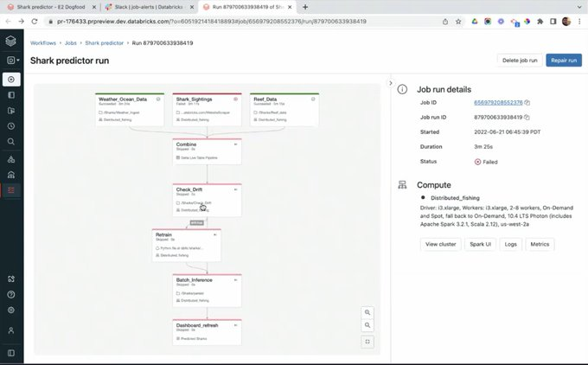Fit task graph to view icon

point(367,342)
